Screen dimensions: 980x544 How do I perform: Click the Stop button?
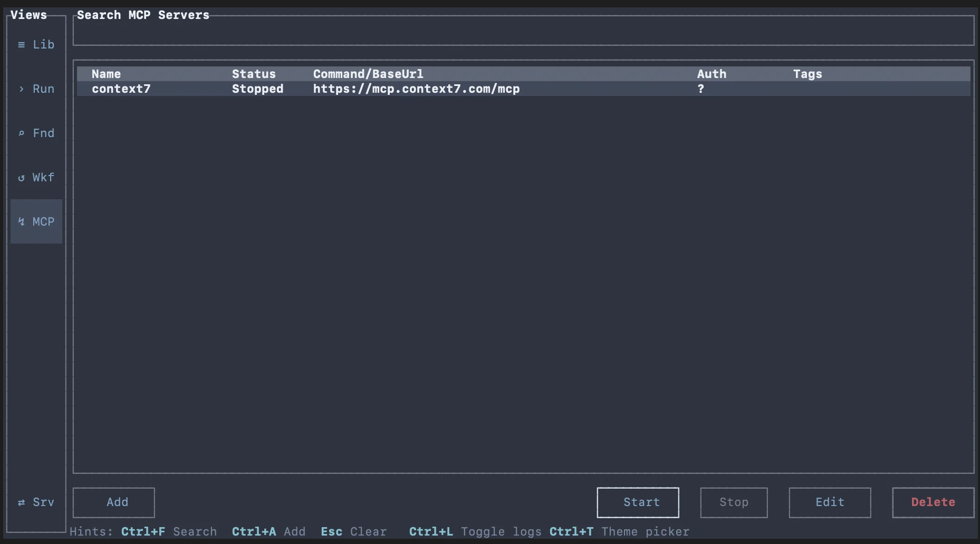click(x=734, y=502)
